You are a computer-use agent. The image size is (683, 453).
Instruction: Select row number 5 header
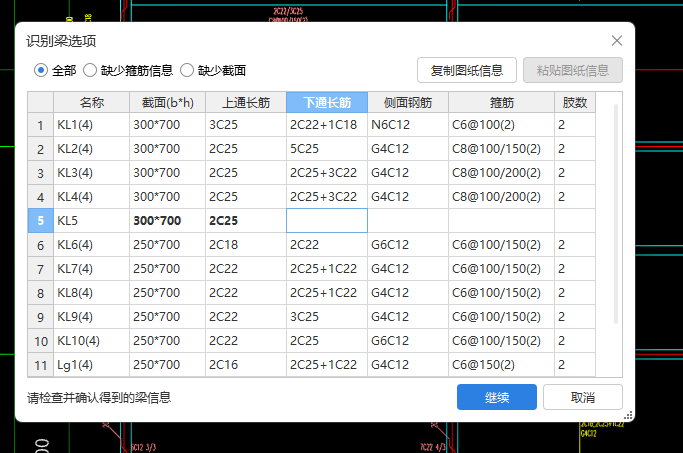coord(41,220)
